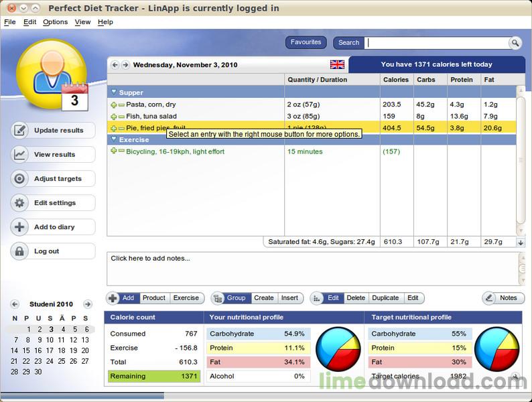532x402 pixels.
Task: Click the Log out padlock icon
Action: coord(19,251)
